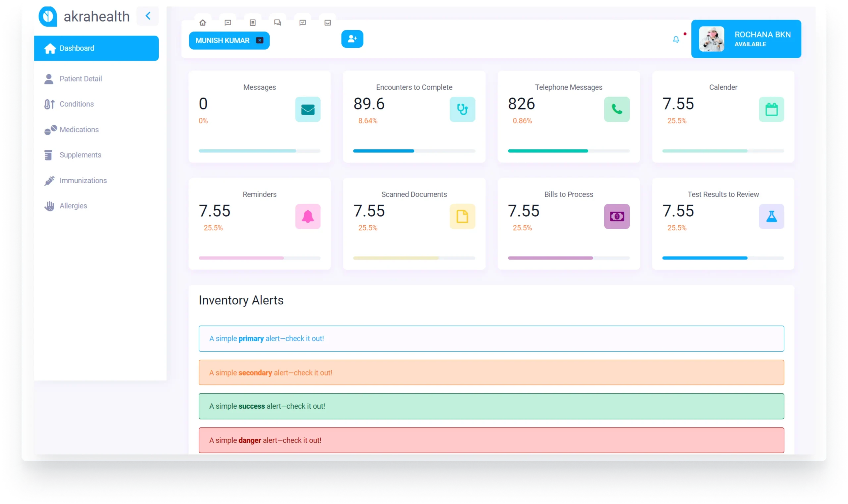848x504 pixels.
Task: Click the Test Results flask icon
Action: [771, 216]
